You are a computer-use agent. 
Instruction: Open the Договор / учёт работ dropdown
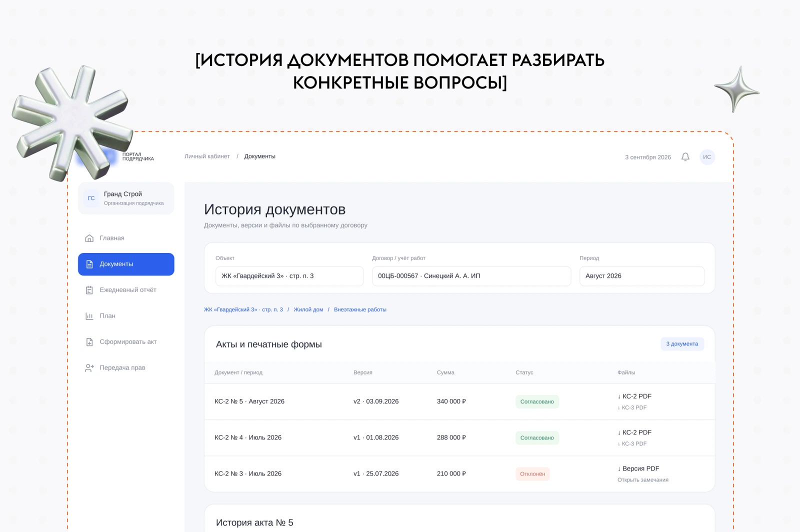click(471, 276)
